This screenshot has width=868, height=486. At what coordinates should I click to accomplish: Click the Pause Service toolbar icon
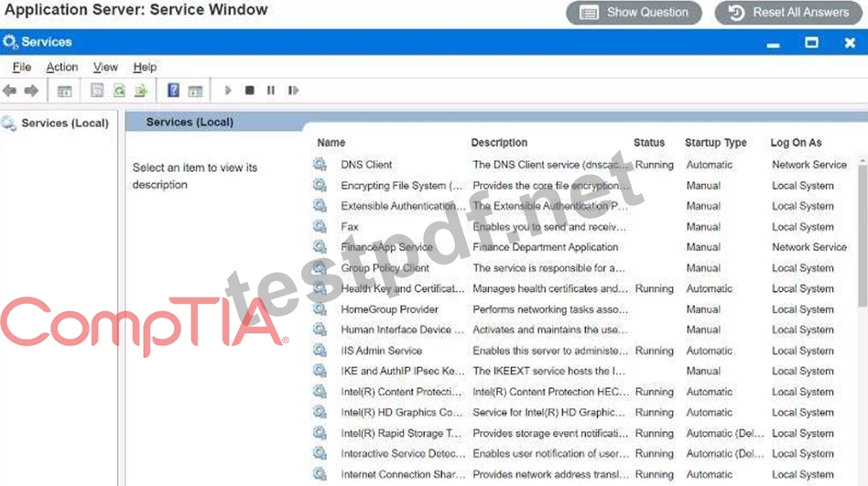[x=271, y=91]
